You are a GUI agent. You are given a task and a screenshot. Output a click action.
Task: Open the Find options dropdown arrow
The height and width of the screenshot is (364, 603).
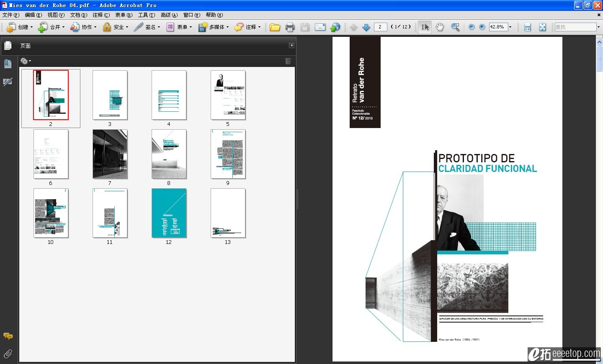tap(598, 27)
